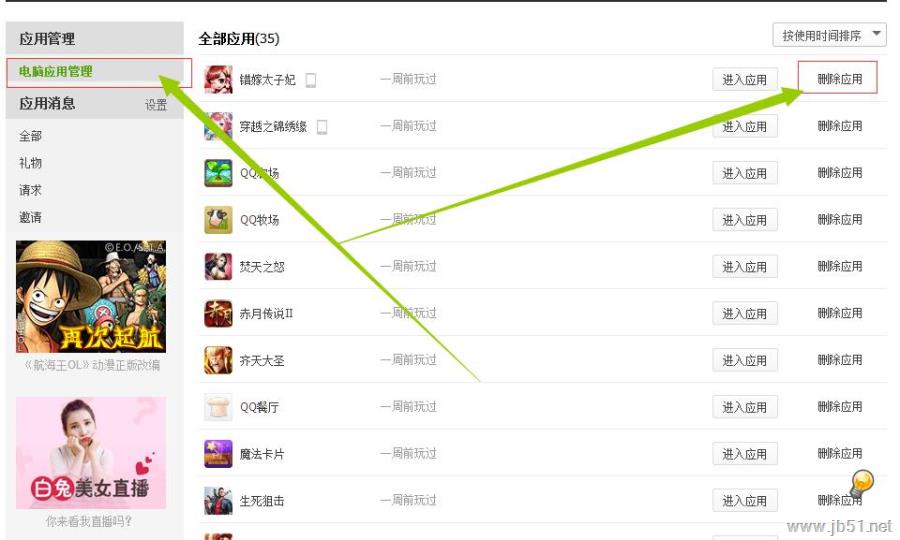
Task: Click the 错嫁太子妃 game icon
Action: [218, 79]
